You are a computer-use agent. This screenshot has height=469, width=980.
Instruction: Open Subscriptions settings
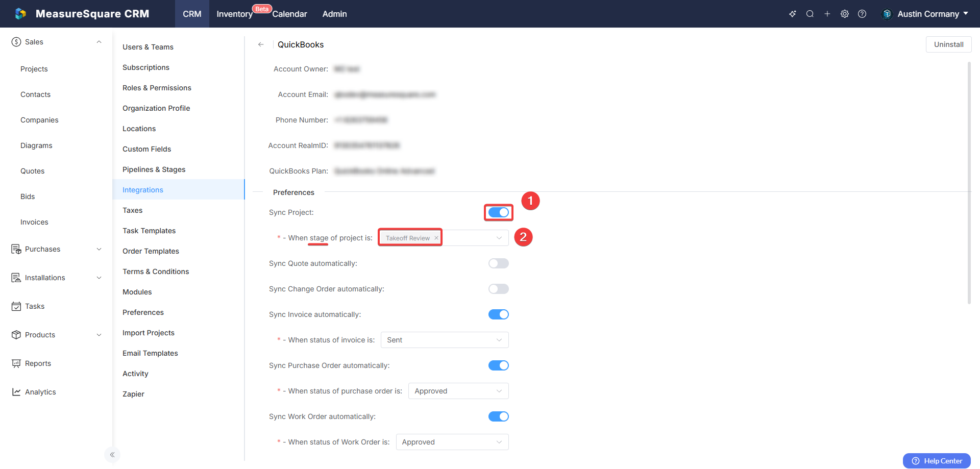pyautogui.click(x=146, y=67)
